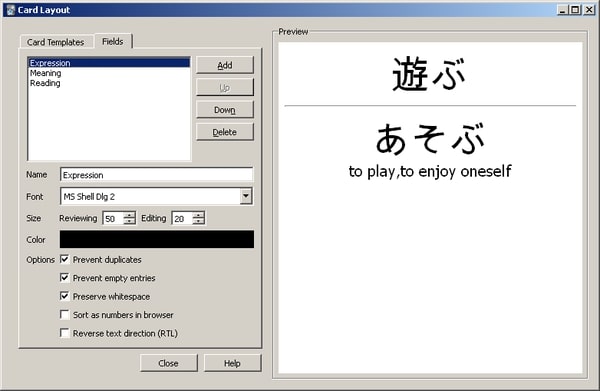This screenshot has height=391, width=600.
Task: Uncheck Preserve whitespace option
Action: click(65, 296)
